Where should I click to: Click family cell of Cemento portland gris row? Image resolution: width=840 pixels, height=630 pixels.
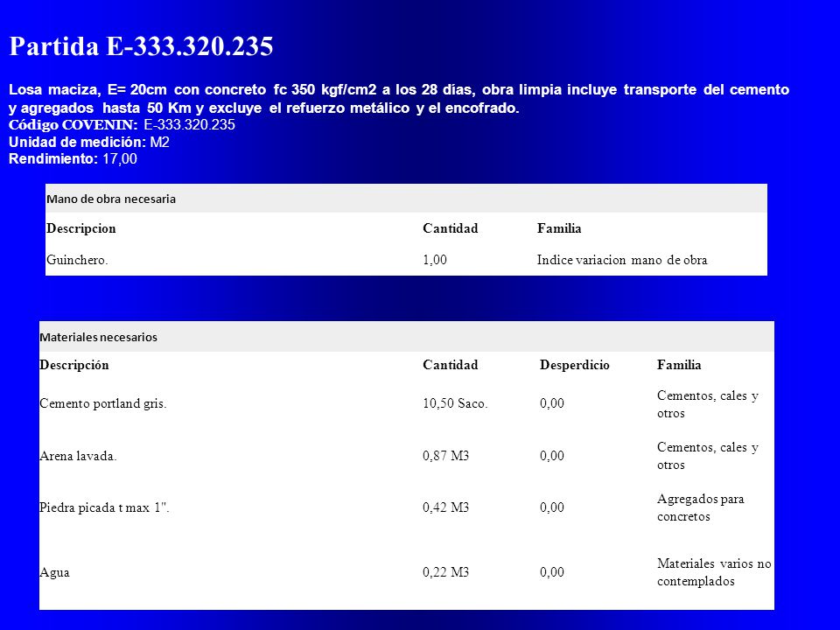pyautogui.click(x=708, y=404)
